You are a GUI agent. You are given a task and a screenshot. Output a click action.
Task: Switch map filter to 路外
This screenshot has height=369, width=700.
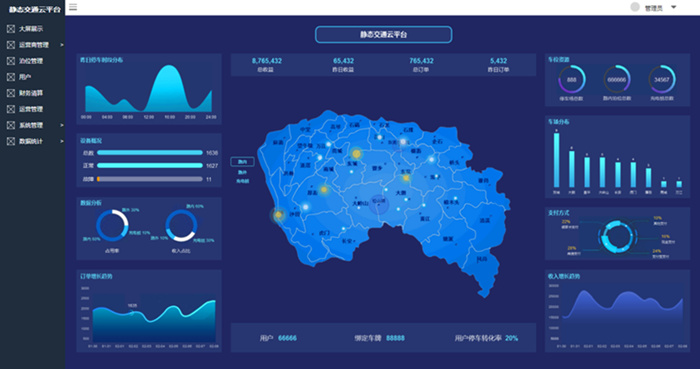coord(242,172)
